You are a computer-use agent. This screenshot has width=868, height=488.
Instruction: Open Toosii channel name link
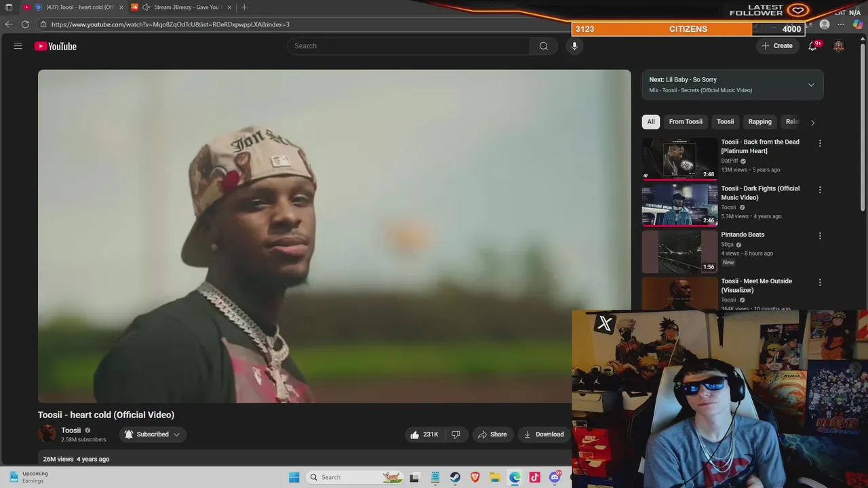pos(71,430)
